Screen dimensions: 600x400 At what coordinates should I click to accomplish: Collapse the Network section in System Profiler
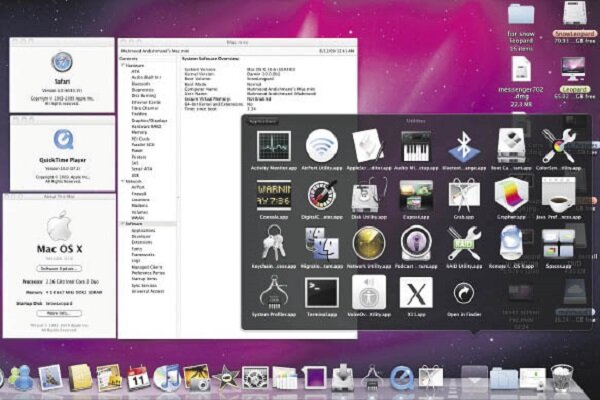tap(123, 181)
